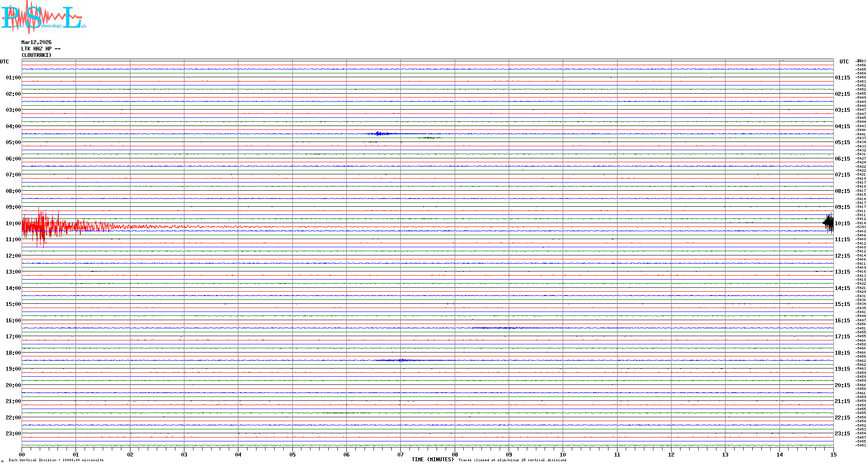
Task: Click the TIME (MINUTES) axis title
Action: coord(432,460)
